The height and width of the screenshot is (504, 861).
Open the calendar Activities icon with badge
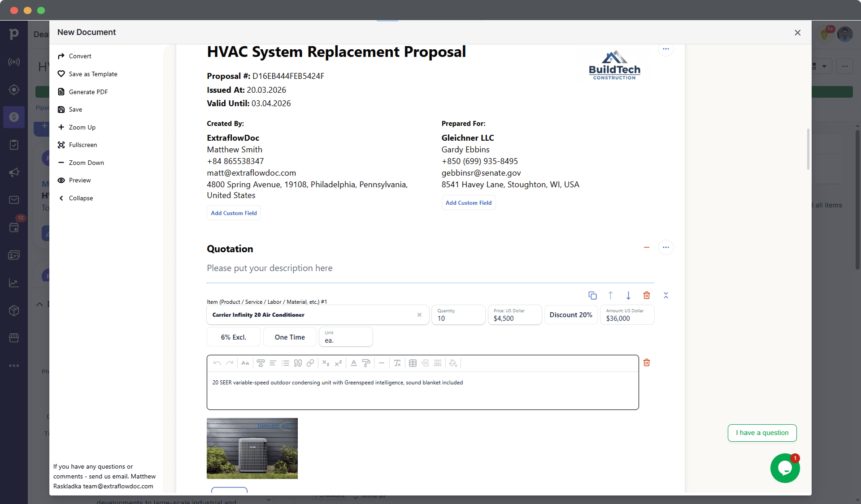coord(14,228)
